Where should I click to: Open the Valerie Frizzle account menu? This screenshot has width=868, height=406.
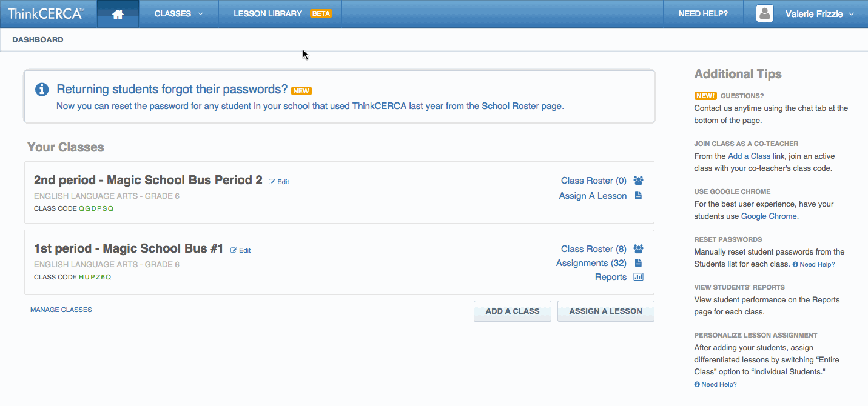click(x=819, y=13)
